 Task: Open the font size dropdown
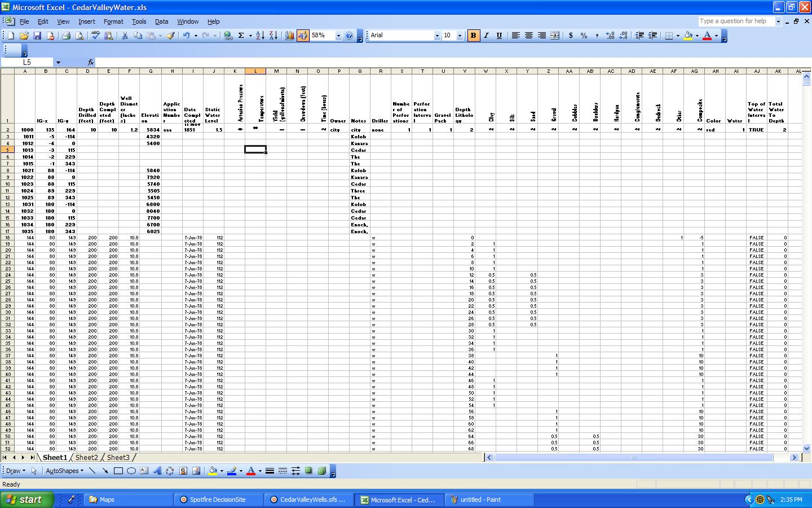[x=460, y=36]
